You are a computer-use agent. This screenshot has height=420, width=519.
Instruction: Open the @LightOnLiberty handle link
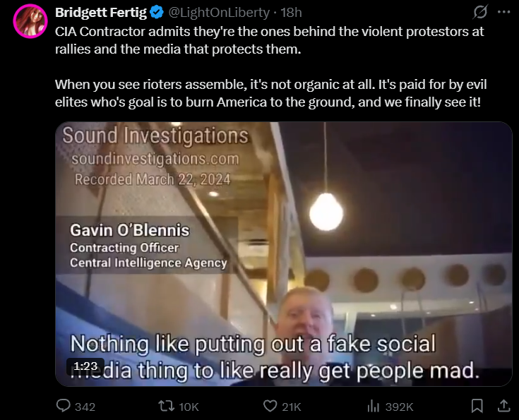click(219, 13)
